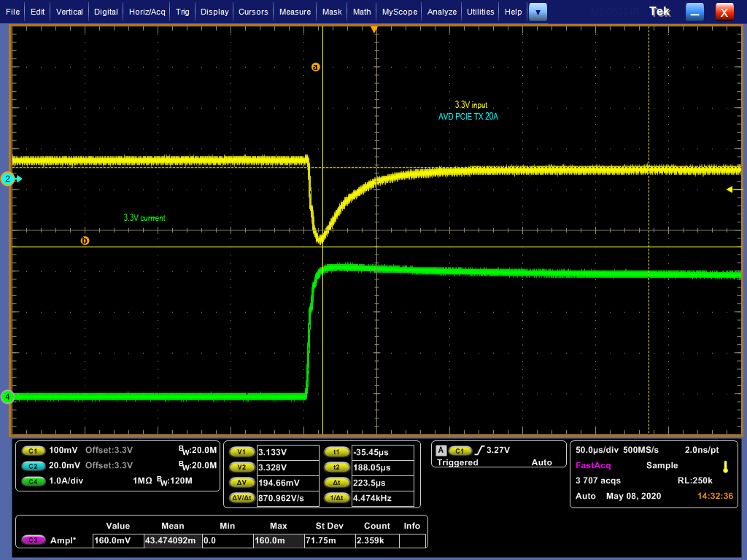Screen dimensions: 747x560
Task: Click the Δt value 223.5µs
Action: [x=382, y=483]
